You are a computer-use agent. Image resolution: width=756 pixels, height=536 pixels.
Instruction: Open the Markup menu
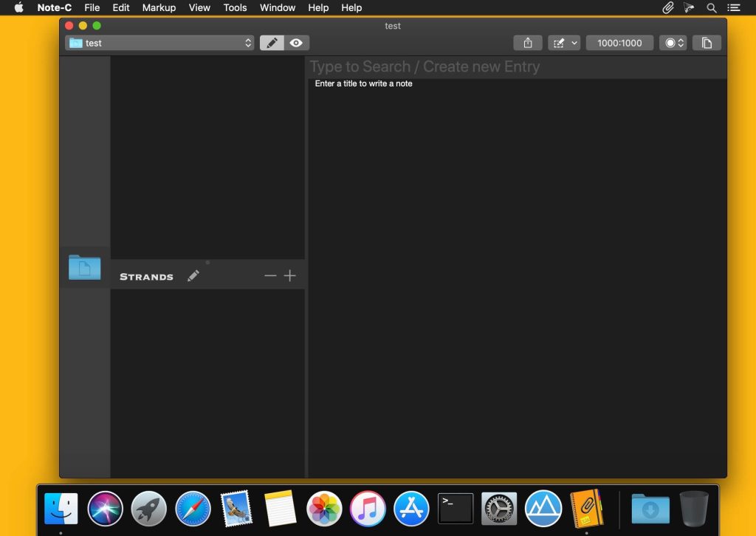(159, 7)
